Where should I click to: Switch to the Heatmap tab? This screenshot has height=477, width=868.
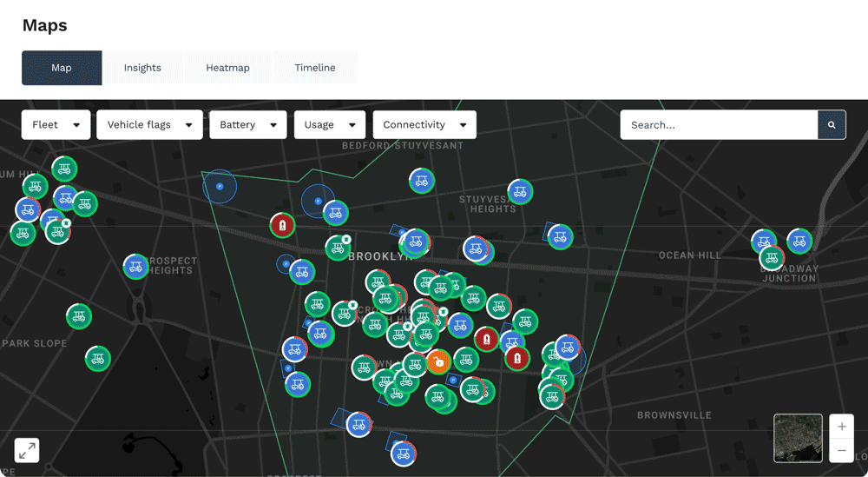pyautogui.click(x=227, y=68)
